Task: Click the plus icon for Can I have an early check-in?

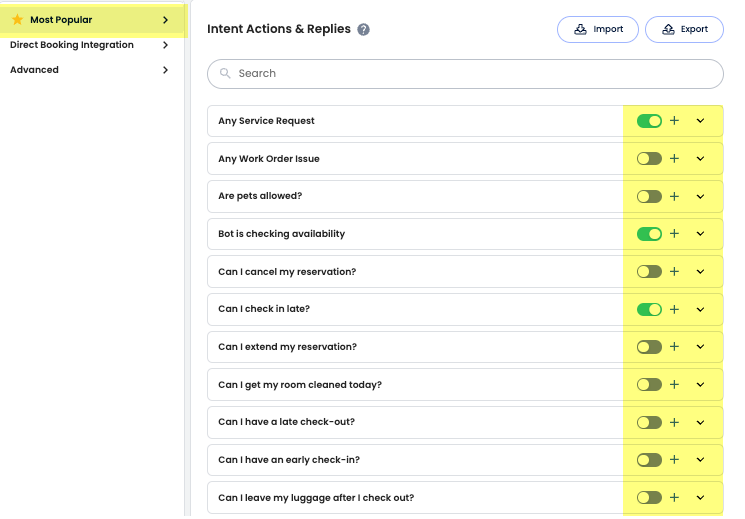Action: (x=674, y=460)
